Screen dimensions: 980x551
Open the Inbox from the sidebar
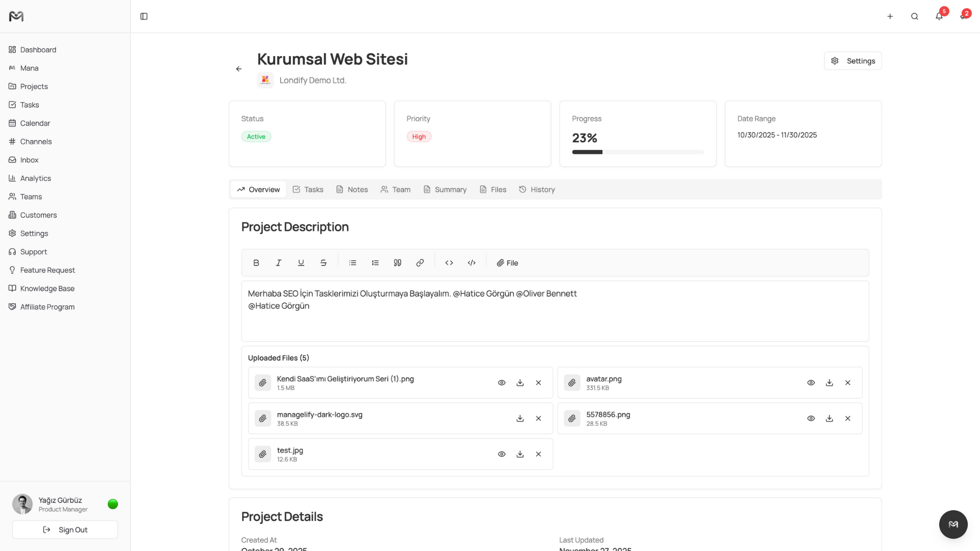click(x=29, y=160)
